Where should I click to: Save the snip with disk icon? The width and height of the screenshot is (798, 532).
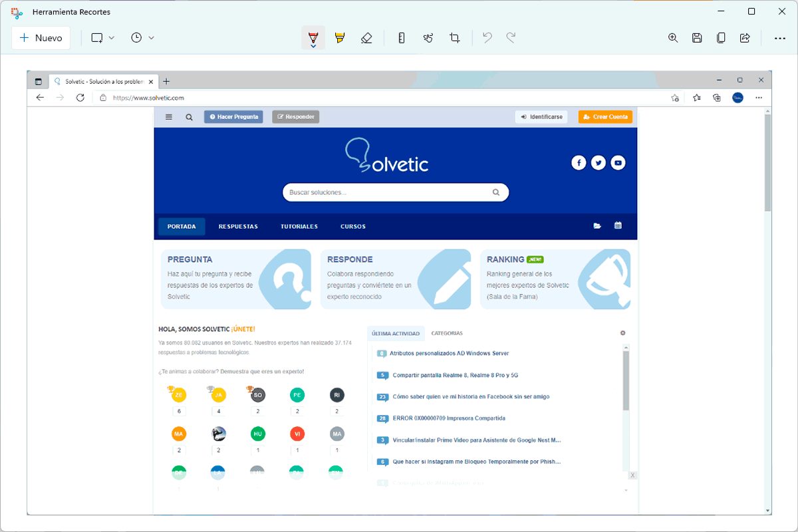[x=697, y=38]
